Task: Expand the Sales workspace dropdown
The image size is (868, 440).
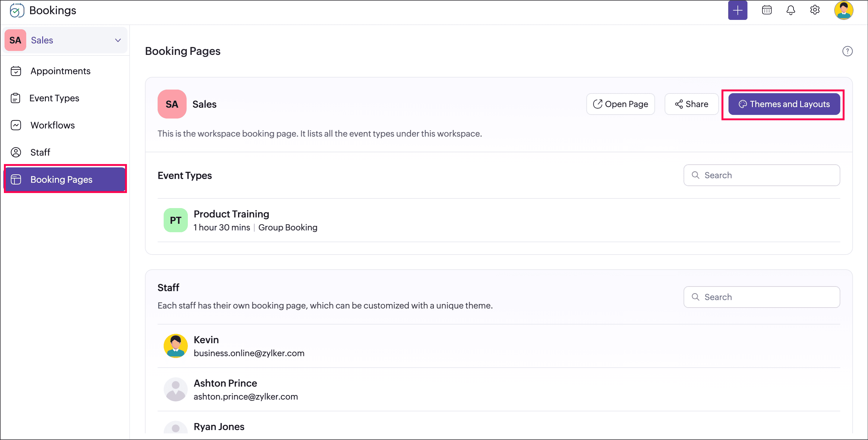Action: [x=118, y=40]
